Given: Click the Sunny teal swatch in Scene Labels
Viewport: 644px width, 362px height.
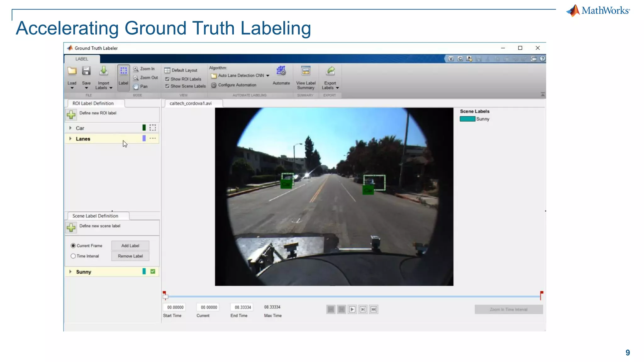Looking at the screenshot, I should tap(467, 119).
